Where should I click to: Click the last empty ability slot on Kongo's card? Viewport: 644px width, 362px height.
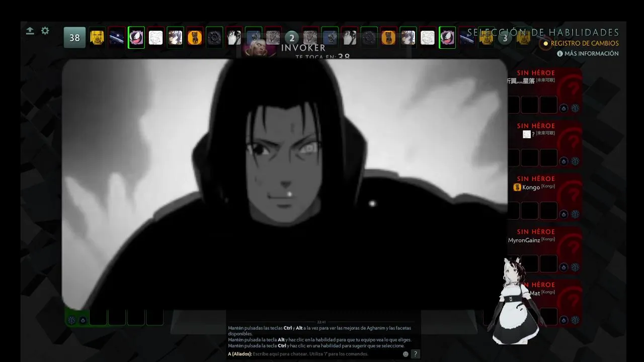click(x=548, y=211)
